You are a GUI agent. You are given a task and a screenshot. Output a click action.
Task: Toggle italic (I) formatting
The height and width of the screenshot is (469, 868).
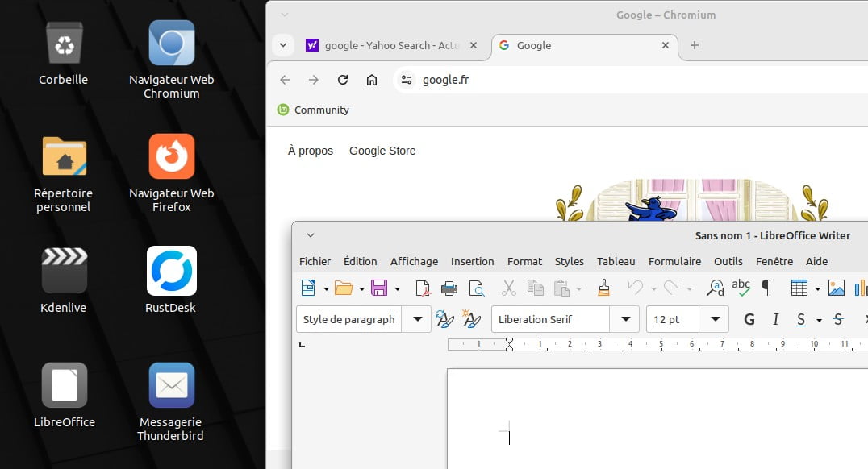(775, 320)
